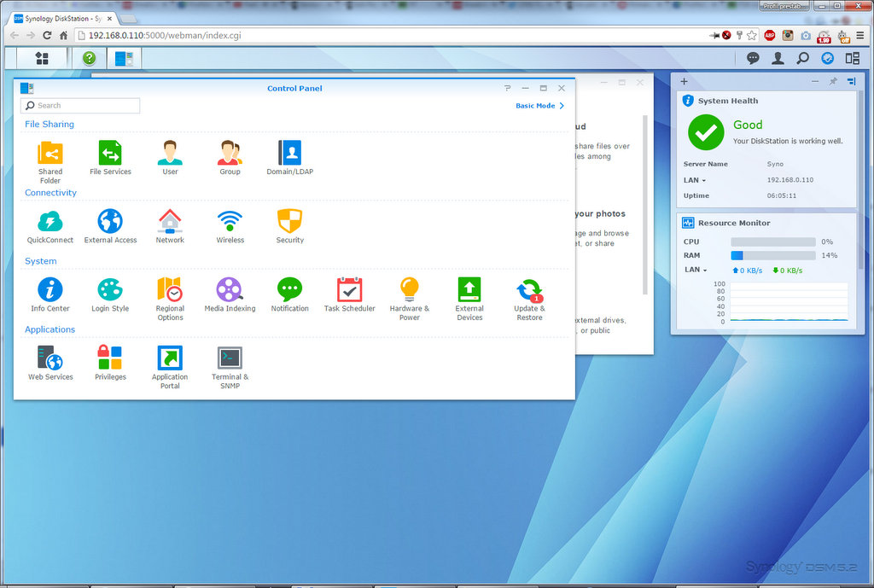Screen dimensions: 874x588
Task: Click the Good health status checkmark
Action: tap(706, 132)
